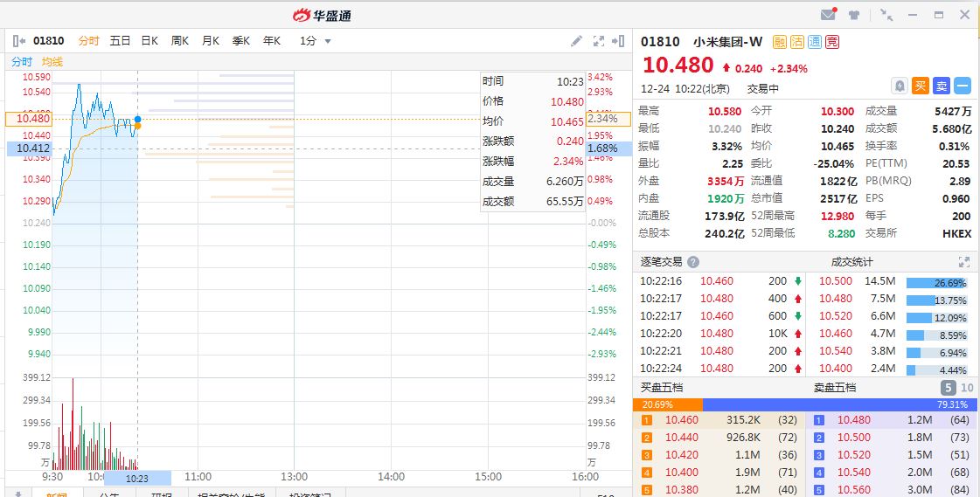The height and width of the screenshot is (497, 980).
Task: Click the PE(TTM) value 20.53
Action: click(x=957, y=163)
